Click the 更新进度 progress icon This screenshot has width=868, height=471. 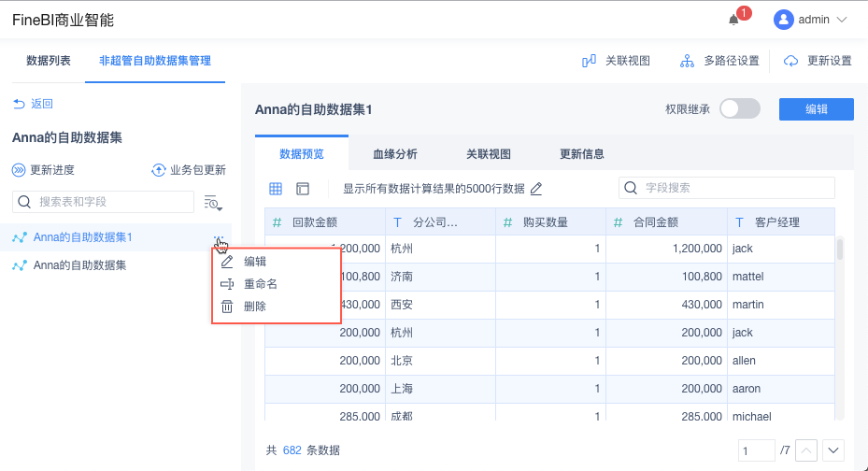19,170
